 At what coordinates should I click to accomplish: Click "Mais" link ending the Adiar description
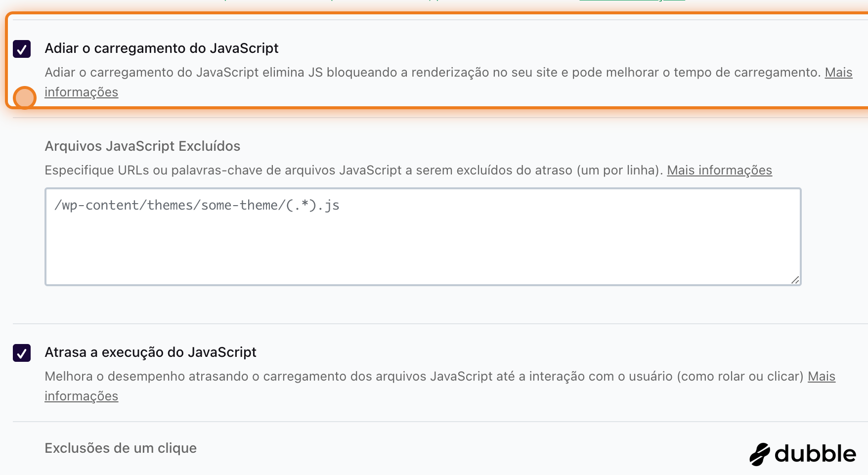[838, 73]
